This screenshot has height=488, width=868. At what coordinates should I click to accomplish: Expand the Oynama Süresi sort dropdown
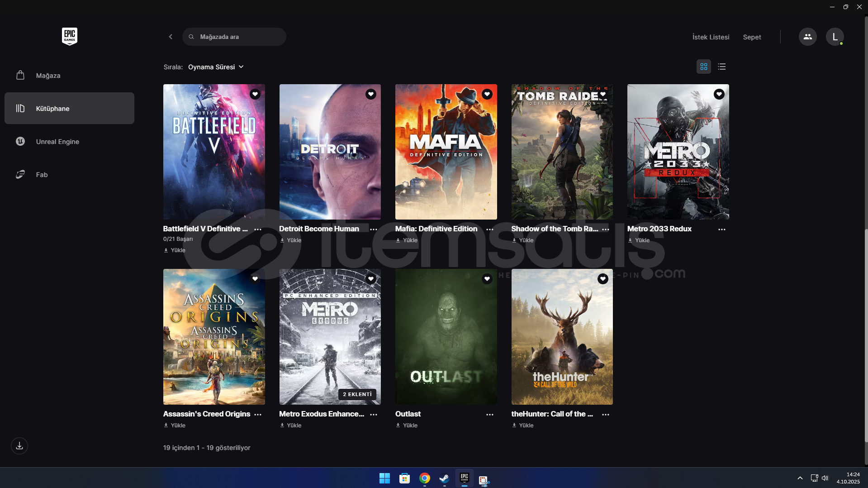click(x=216, y=67)
